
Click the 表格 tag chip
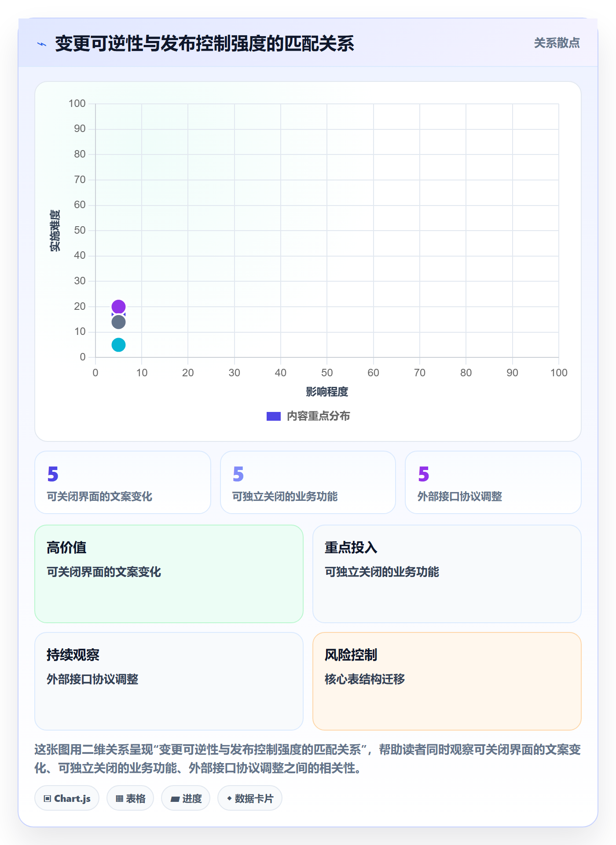click(x=130, y=798)
